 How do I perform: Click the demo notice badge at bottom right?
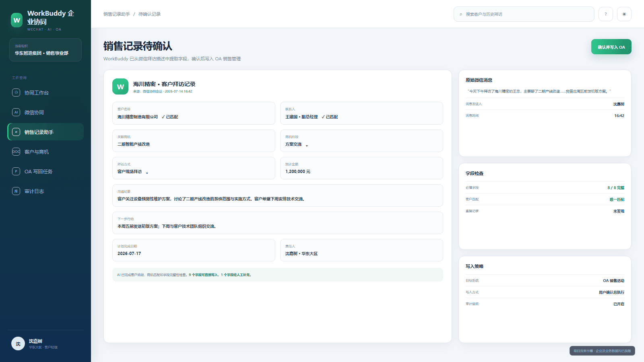click(602, 351)
